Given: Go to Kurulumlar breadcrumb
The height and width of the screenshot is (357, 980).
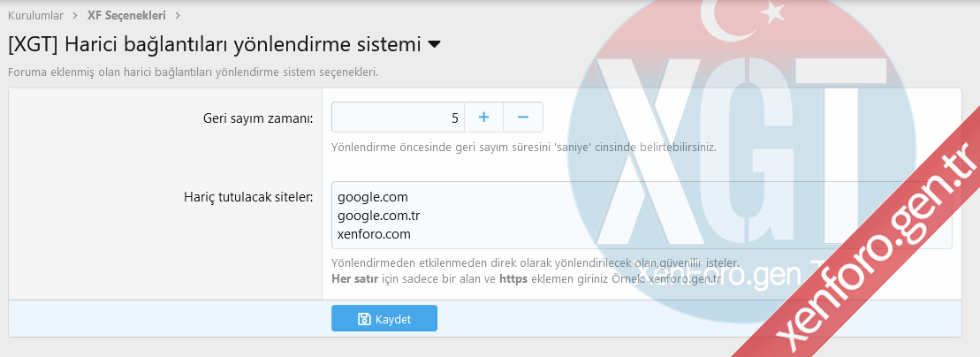Looking at the screenshot, I should (x=35, y=15).
